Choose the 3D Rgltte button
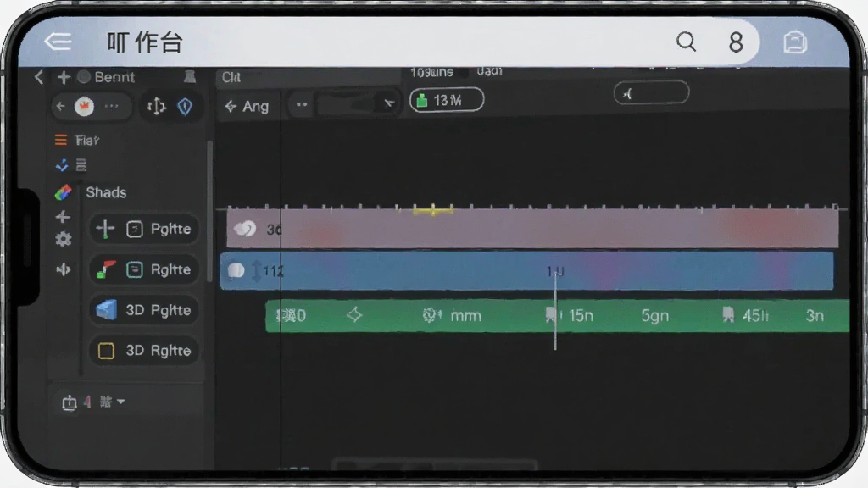868x488 pixels. [144, 350]
